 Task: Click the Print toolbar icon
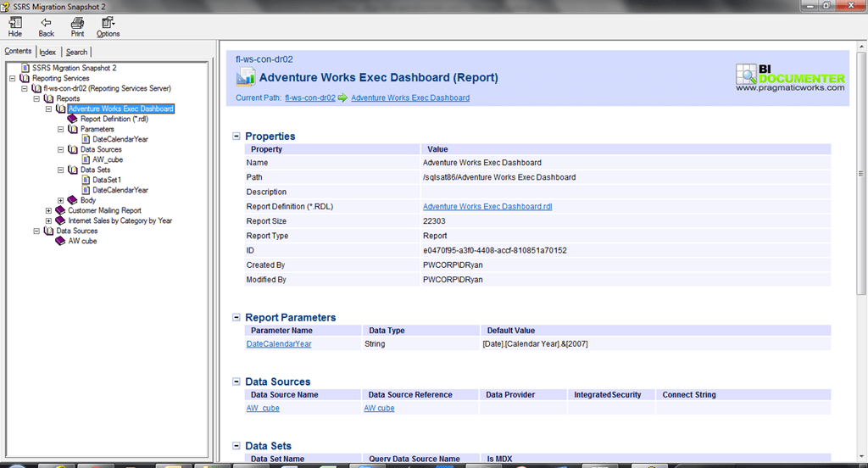77,23
